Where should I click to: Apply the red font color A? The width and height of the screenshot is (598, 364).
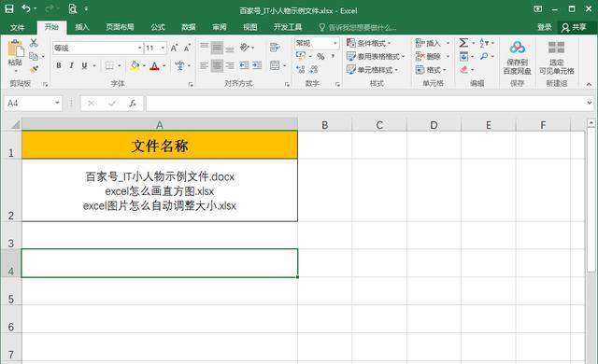(x=154, y=66)
